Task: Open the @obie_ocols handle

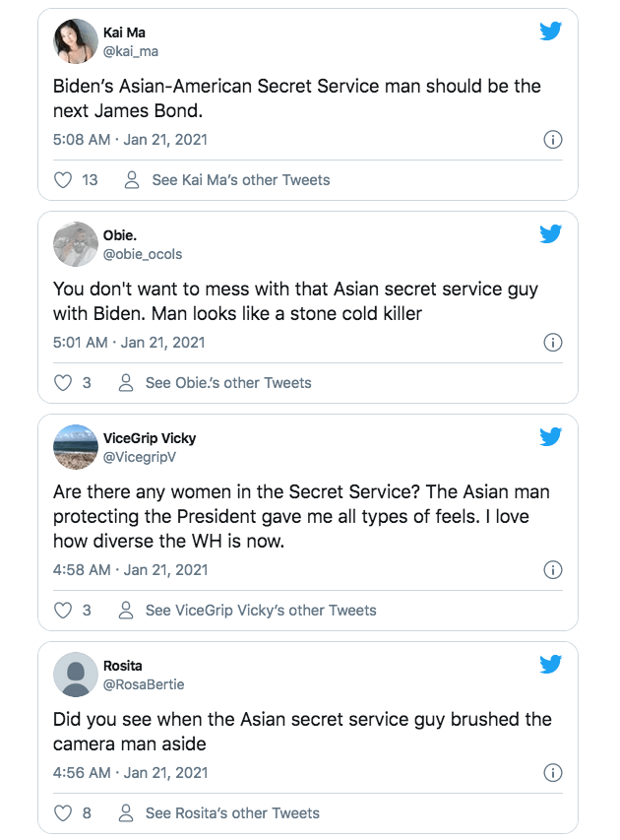Action: [143, 254]
